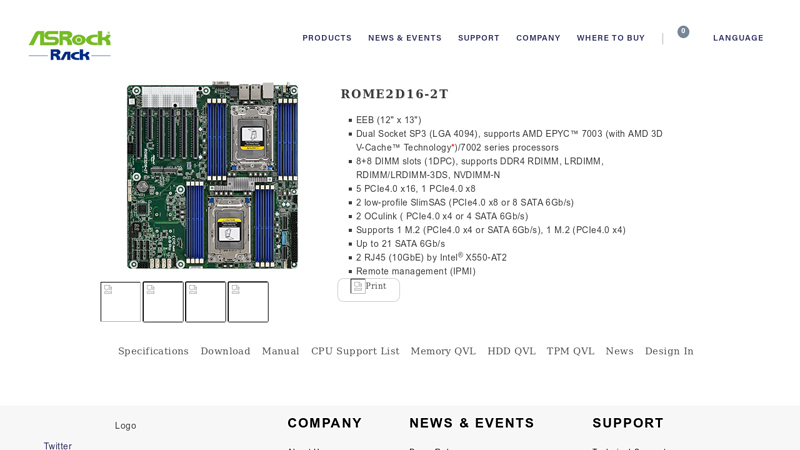The image size is (800, 450).
Task: Open the PRODUCTS navigation menu
Action: click(327, 38)
